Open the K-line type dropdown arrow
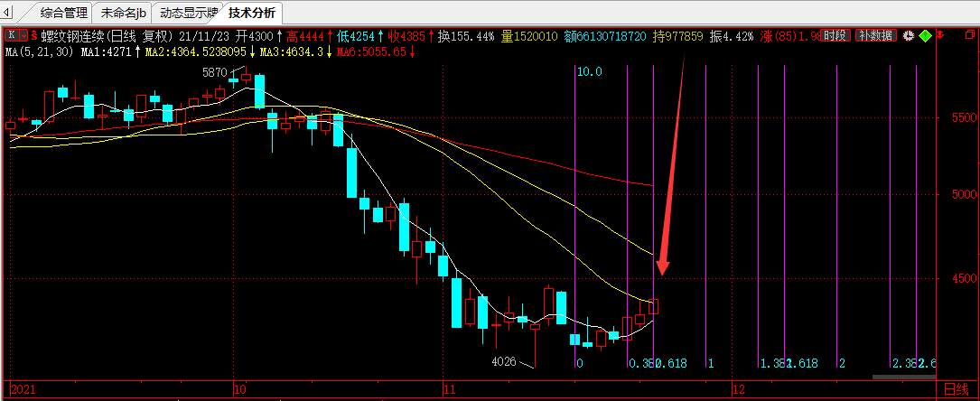Screen dimensions: 980x401 pos(23,36)
